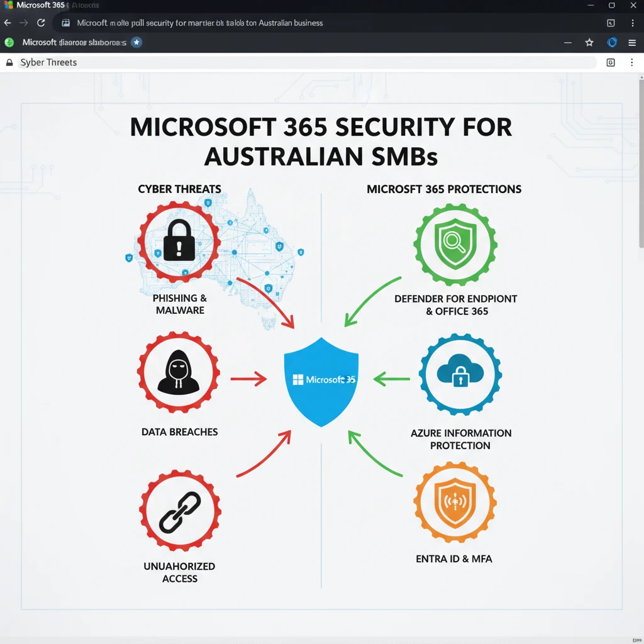
Task: Click the MICROSFT 365 PROTECTIONS heading
Action: click(444, 189)
